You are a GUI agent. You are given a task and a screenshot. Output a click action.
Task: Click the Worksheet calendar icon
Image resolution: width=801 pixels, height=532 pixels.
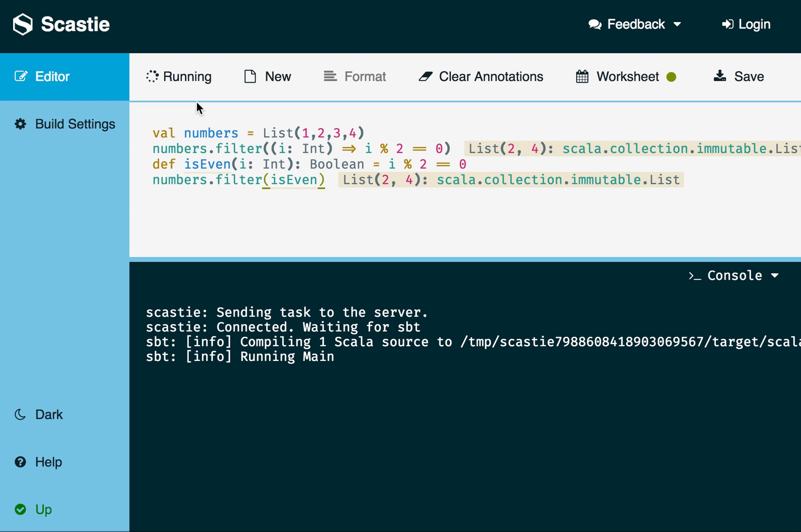click(x=582, y=77)
